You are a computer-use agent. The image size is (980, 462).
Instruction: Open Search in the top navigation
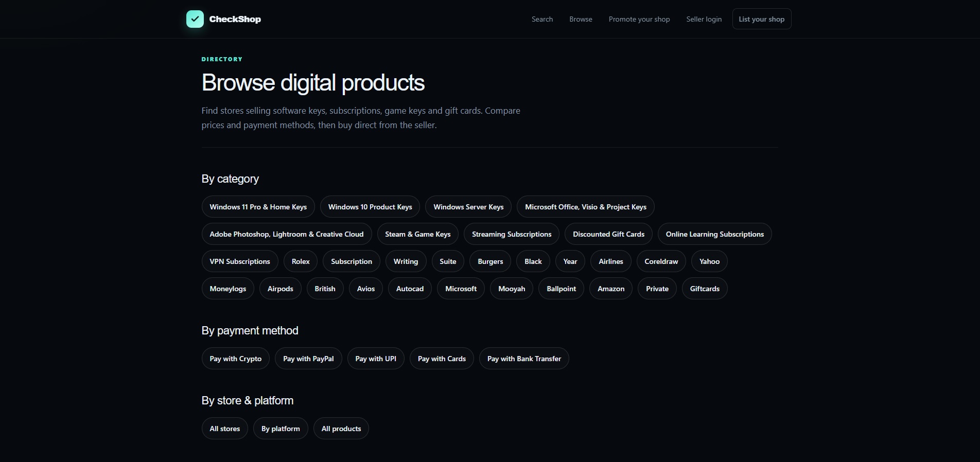(542, 19)
